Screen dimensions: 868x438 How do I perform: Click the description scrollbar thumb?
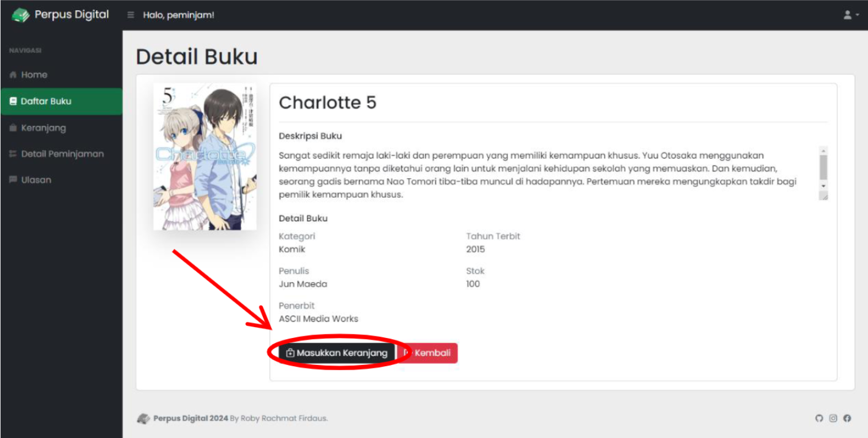(x=823, y=167)
